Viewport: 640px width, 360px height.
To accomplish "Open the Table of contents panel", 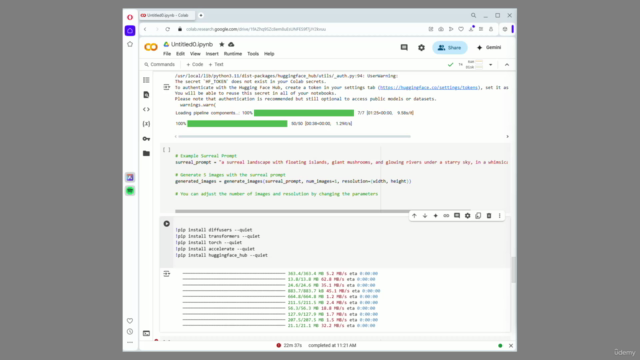I will [146, 80].
